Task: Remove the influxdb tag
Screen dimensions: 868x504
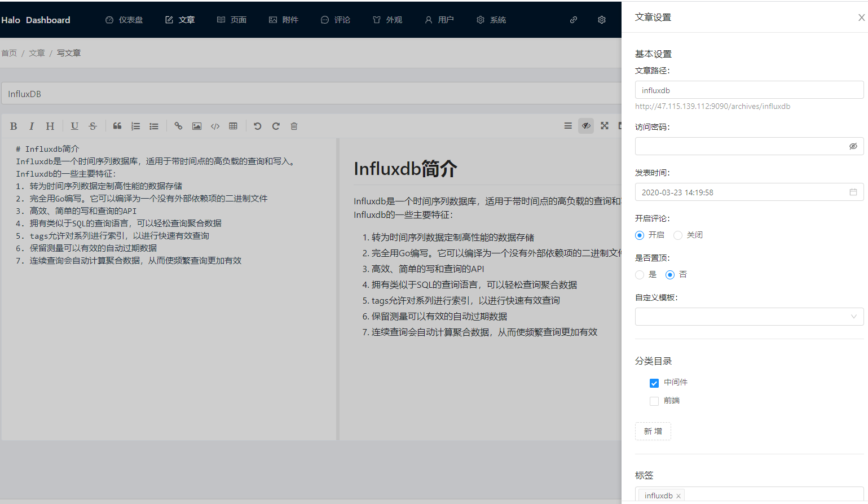Action: (x=678, y=496)
